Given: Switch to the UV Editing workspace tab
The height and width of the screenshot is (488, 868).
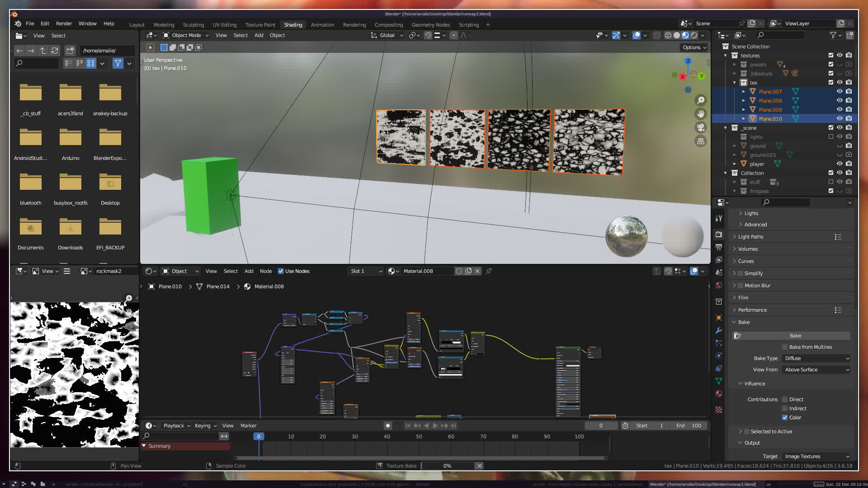Looking at the screenshot, I should tap(224, 25).
